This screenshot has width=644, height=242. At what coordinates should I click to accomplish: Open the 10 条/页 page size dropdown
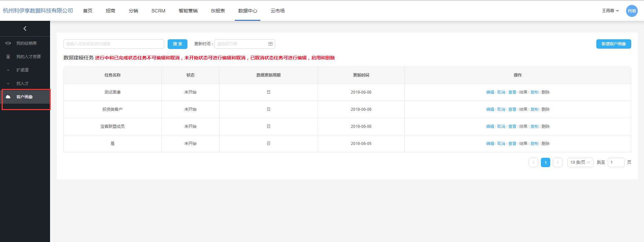click(x=580, y=162)
